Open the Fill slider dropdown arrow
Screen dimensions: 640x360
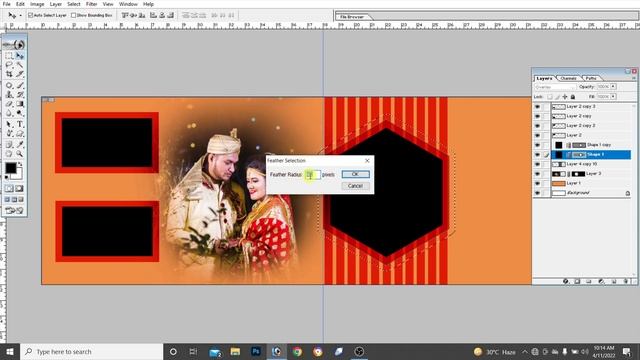pyautogui.click(x=613, y=97)
